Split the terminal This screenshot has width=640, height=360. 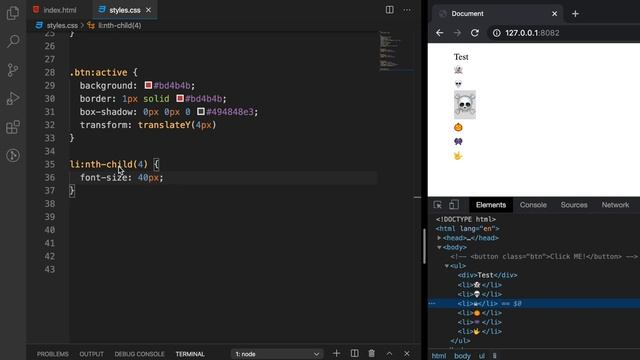pos(355,353)
